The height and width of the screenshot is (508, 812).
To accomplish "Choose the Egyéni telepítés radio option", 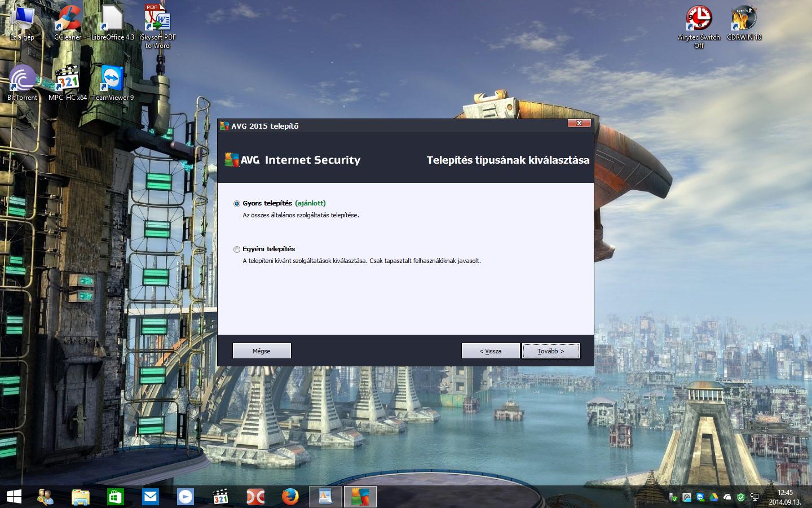I will (237, 249).
